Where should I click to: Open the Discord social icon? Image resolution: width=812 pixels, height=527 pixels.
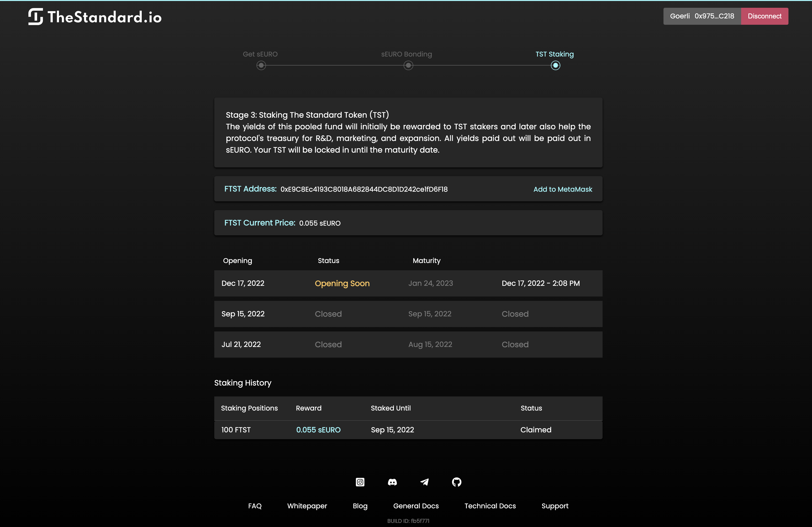[x=392, y=482]
